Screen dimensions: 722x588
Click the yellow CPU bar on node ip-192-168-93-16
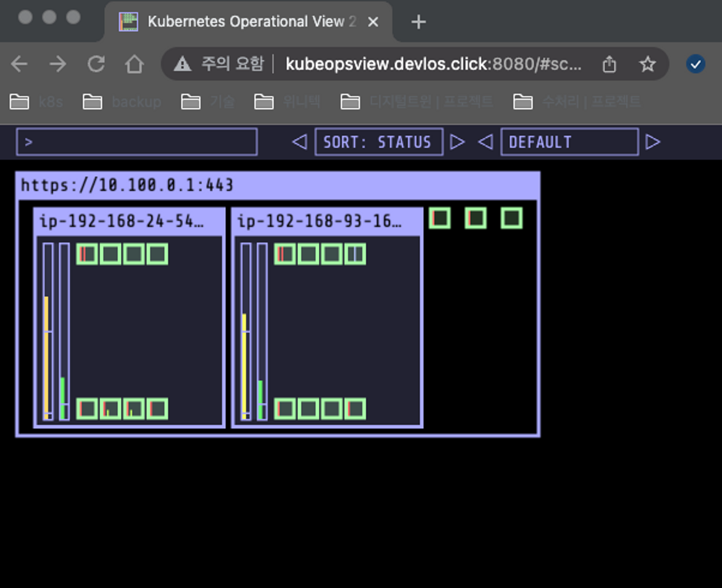click(x=245, y=365)
